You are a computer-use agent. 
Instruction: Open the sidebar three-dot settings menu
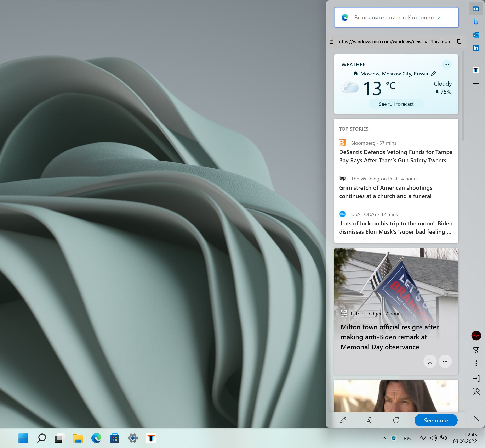(476, 363)
